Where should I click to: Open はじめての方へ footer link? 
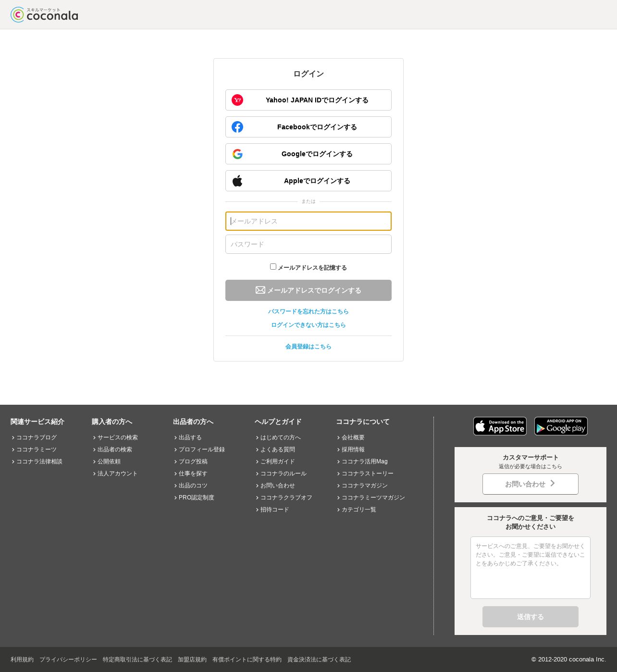(x=281, y=437)
